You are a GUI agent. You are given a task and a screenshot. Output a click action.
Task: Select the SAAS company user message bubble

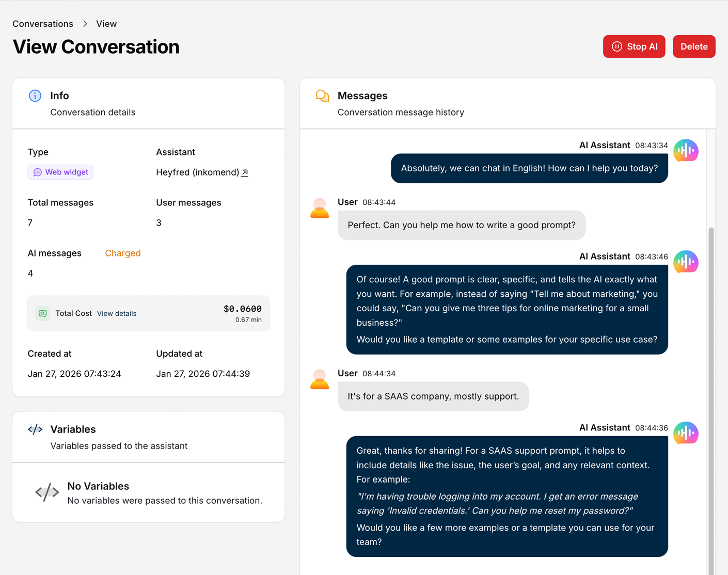(x=433, y=396)
